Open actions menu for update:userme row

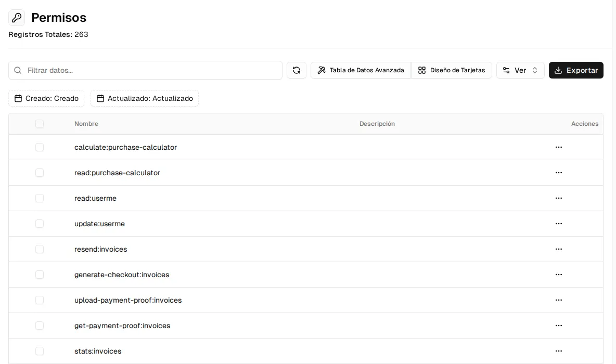click(x=559, y=224)
